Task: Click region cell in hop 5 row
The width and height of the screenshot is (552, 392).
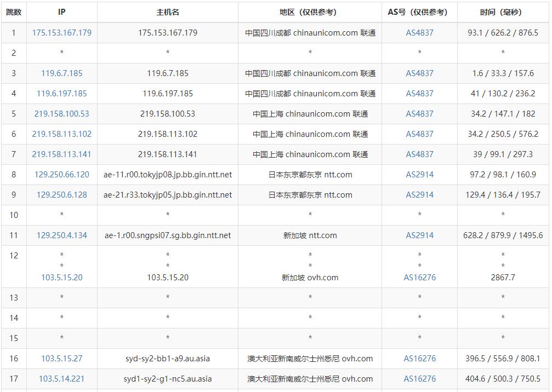Action: (310, 113)
